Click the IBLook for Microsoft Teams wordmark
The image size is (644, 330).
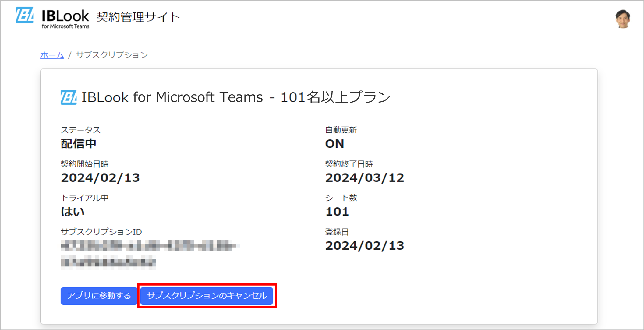pos(65,19)
